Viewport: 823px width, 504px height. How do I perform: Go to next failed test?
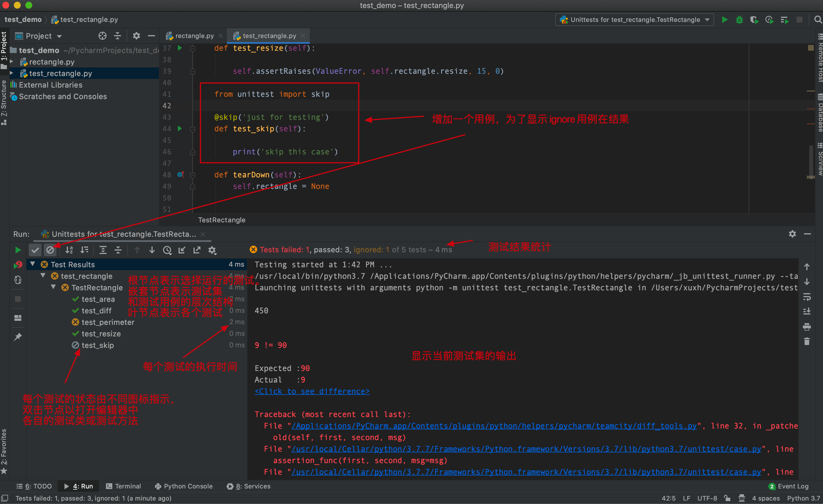click(152, 250)
